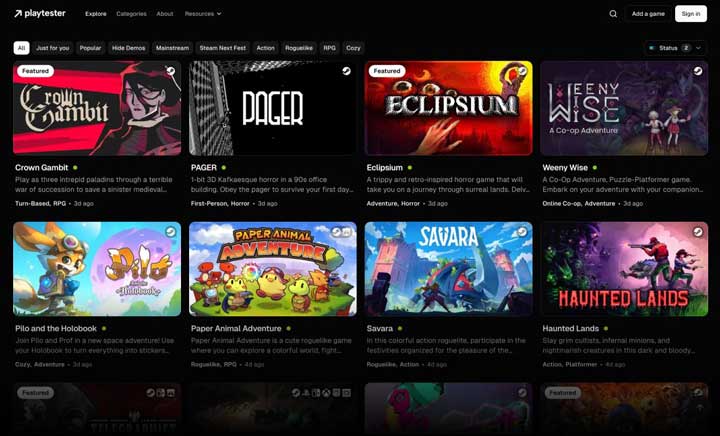Screen dimensions: 720x436
Task: Expand the Resources dropdown menu
Action: [x=203, y=14]
